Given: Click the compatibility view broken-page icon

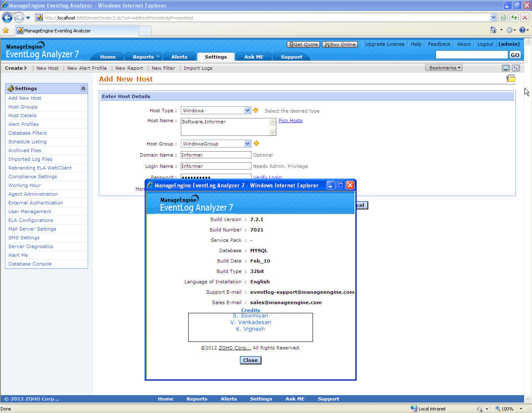Looking at the screenshot, I should click(x=502, y=17).
